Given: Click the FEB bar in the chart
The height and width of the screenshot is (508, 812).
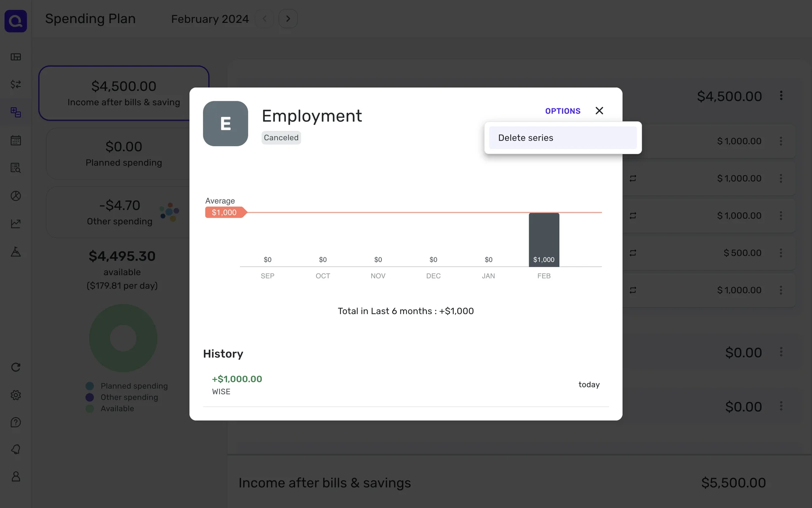Looking at the screenshot, I should coord(544,240).
